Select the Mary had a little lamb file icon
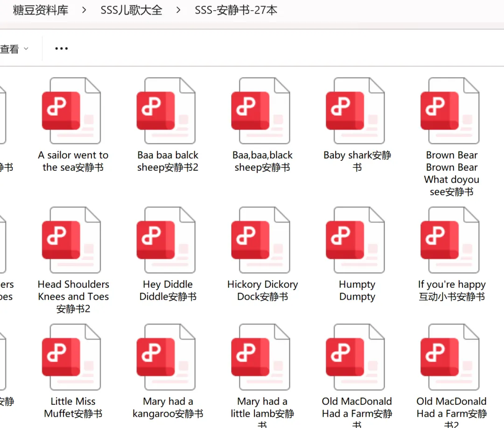This screenshot has height=428, width=504. [x=261, y=357]
